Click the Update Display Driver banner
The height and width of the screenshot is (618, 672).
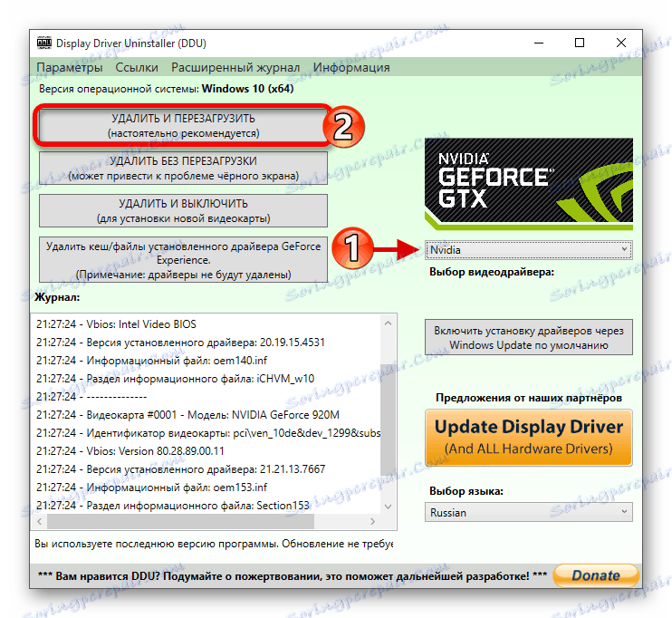[528, 437]
